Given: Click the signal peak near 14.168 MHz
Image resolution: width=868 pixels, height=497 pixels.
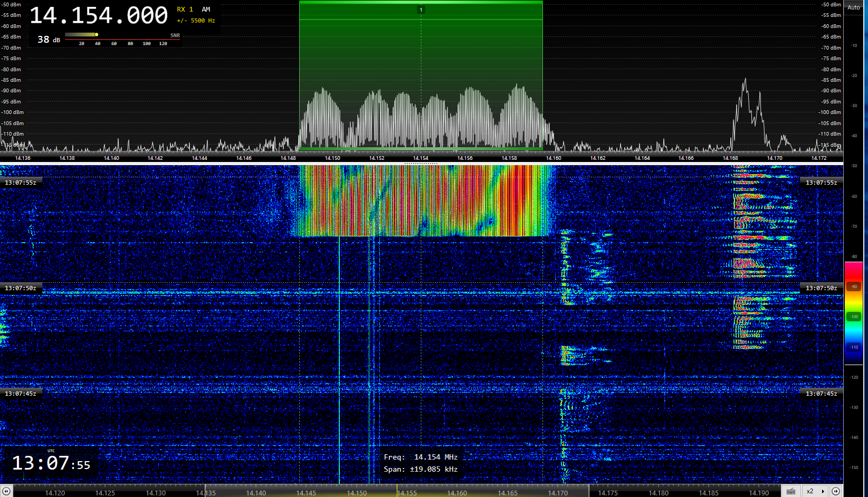Looking at the screenshot, I should pos(745,81).
